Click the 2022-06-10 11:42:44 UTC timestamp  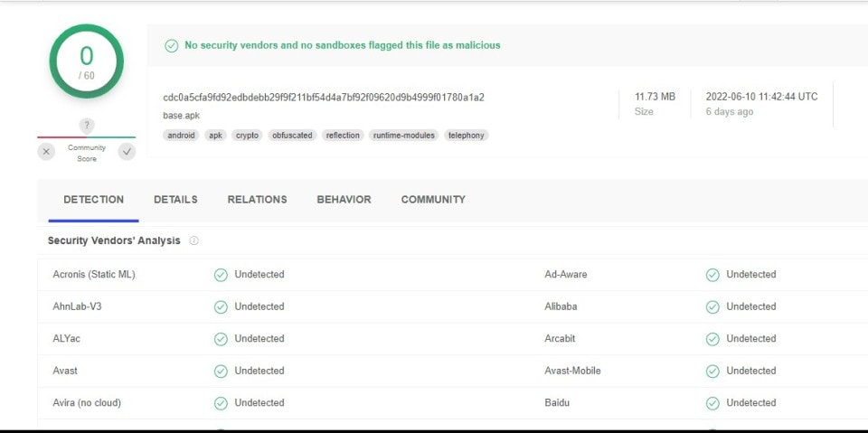pyautogui.click(x=761, y=97)
